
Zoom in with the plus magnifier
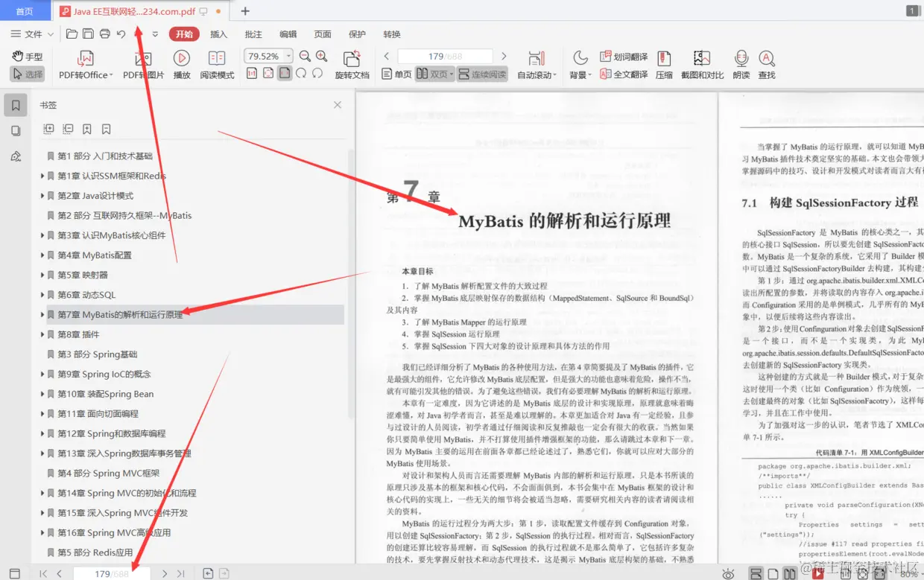tap(321, 56)
